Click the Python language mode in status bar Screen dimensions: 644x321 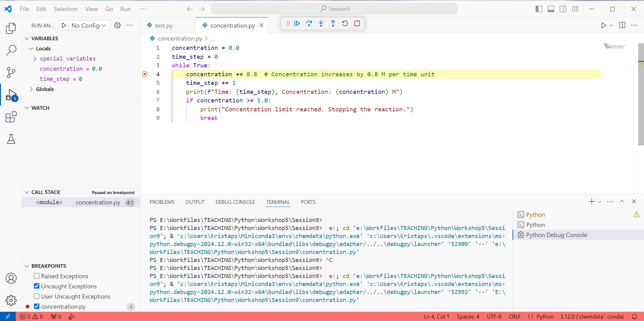[545, 316]
